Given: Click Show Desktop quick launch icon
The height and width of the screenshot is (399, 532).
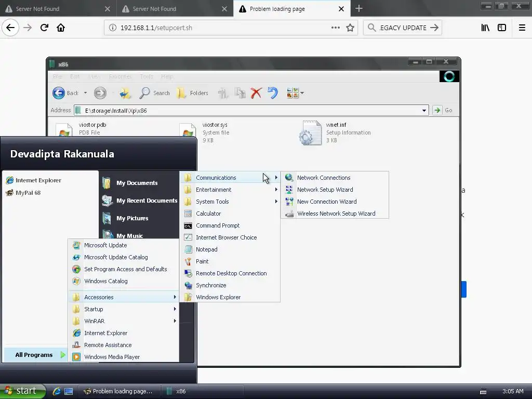Looking at the screenshot, I should [69, 391].
